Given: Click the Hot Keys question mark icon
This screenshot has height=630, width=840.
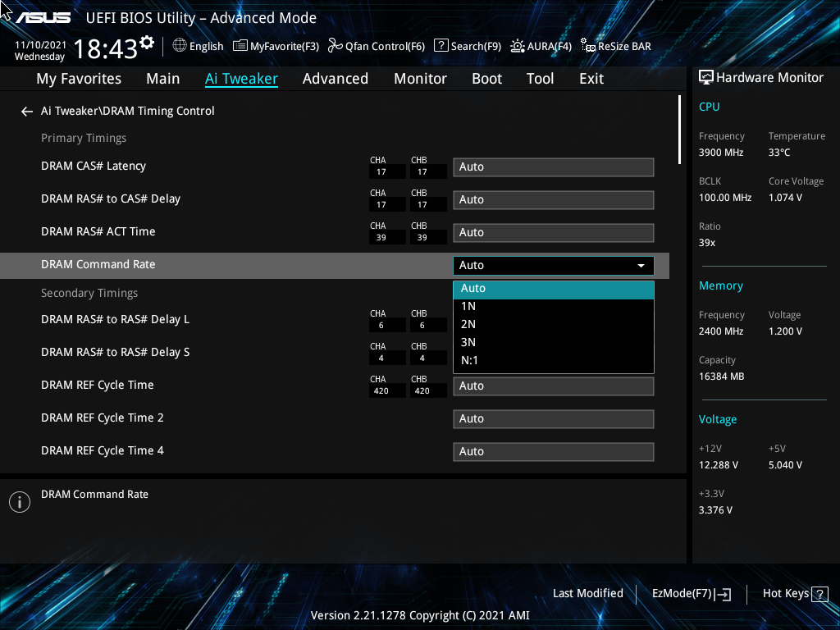Looking at the screenshot, I should click(x=819, y=594).
